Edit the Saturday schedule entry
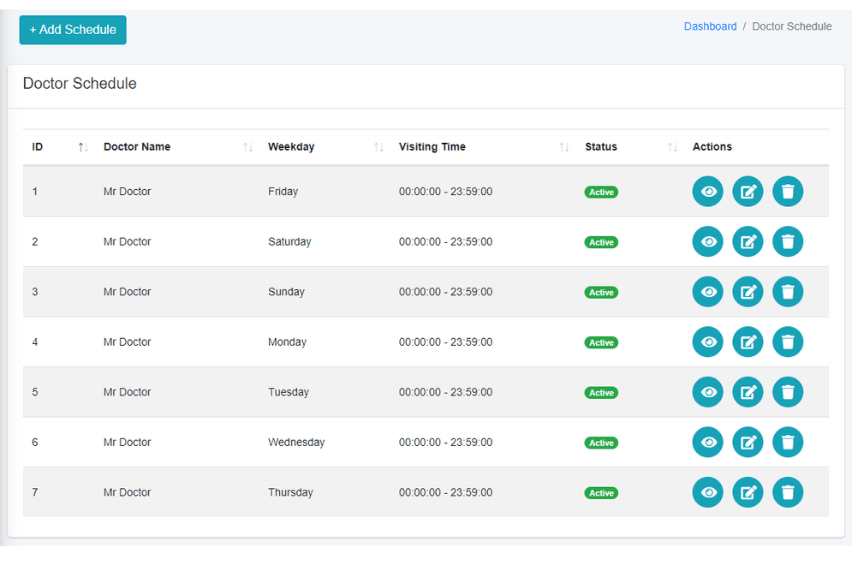This screenshot has width=852, height=568. (747, 242)
